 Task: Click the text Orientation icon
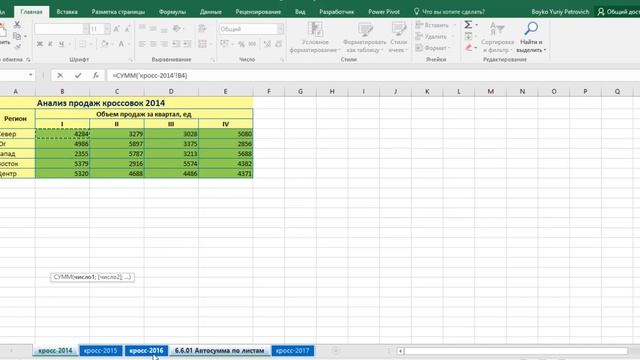coord(177,29)
